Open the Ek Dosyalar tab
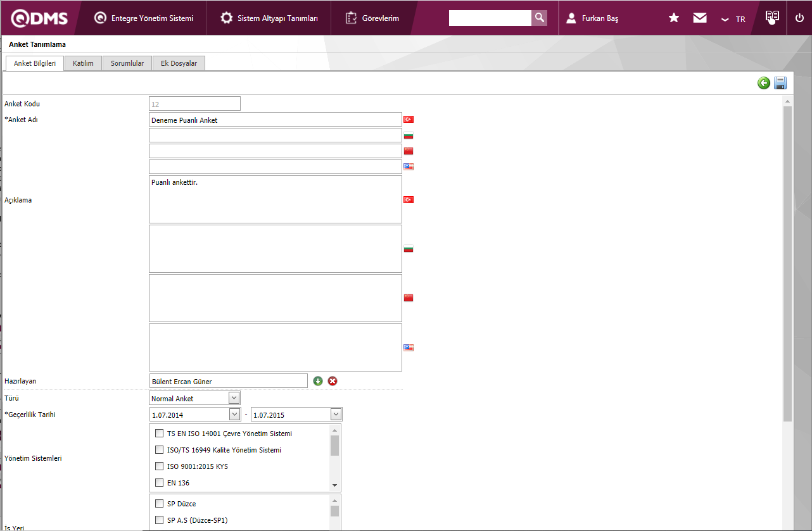The width and height of the screenshot is (812, 531). (179, 63)
